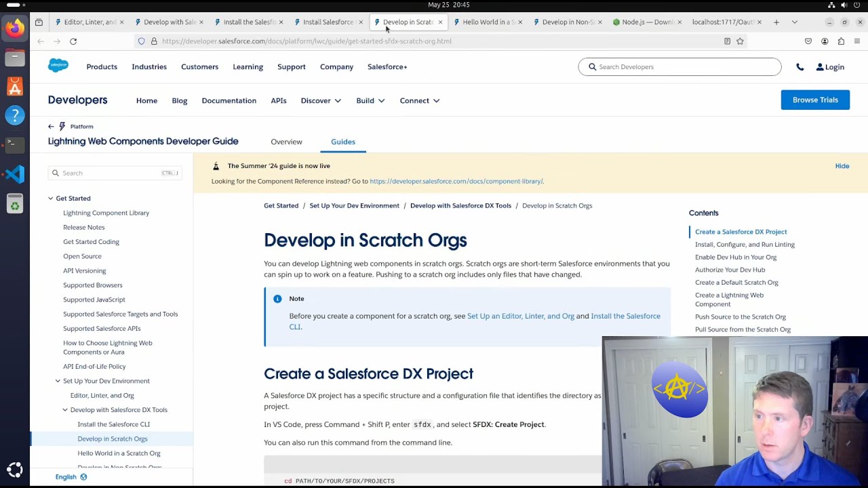The image size is (868, 488).
Task: Expand the Discover menu
Action: [321, 100]
